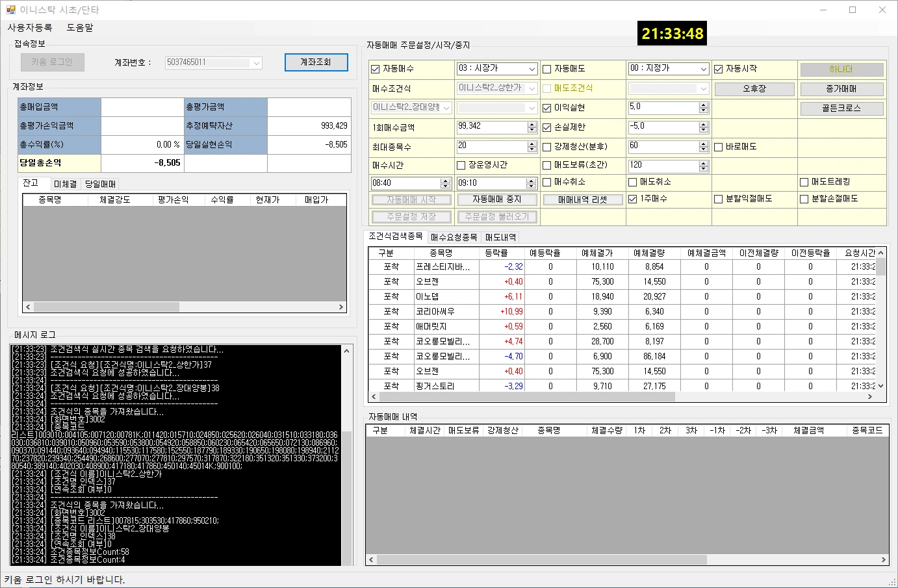Decrease the 최대종목수 value with down arrow

pyautogui.click(x=532, y=149)
